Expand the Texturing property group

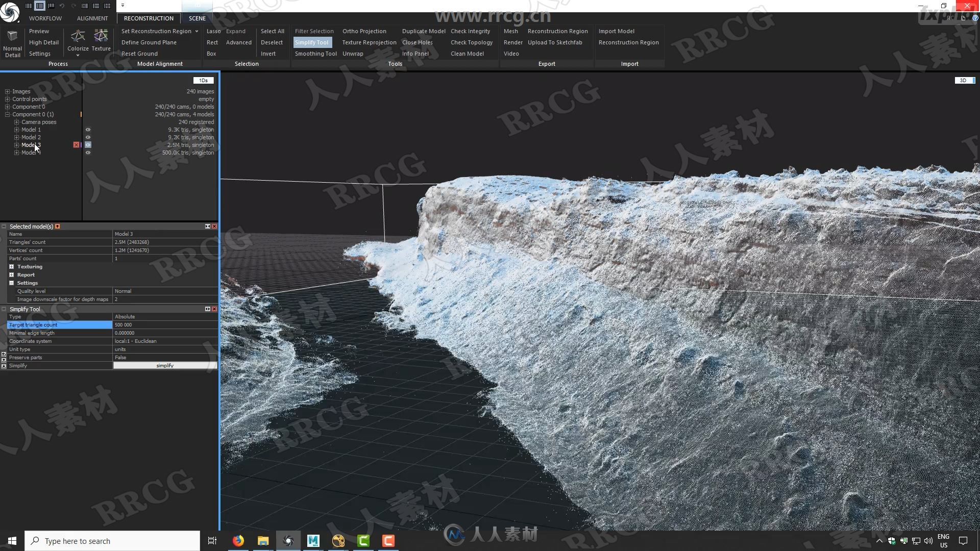coord(12,266)
